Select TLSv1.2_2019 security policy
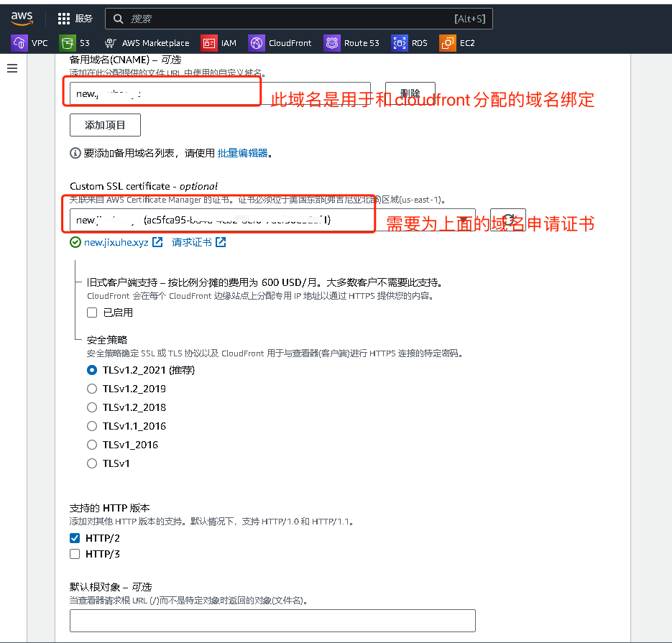 click(x=92, y=389)
